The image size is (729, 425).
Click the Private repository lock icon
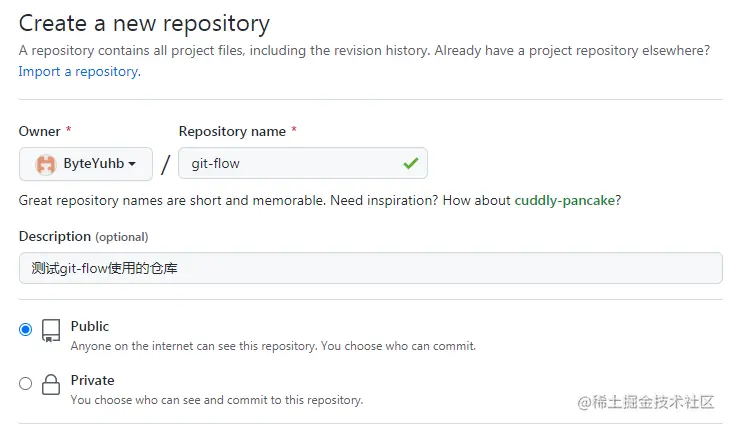point(51,385)
